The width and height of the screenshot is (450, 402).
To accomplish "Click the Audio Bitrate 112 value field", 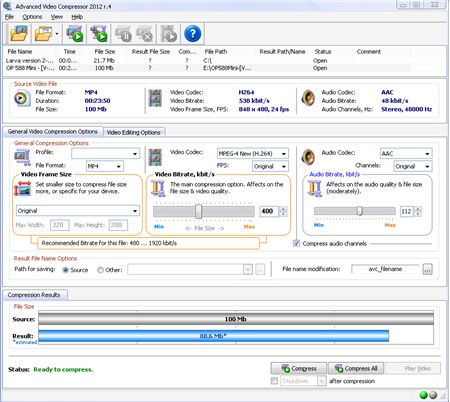I will (x=407, y=211).
